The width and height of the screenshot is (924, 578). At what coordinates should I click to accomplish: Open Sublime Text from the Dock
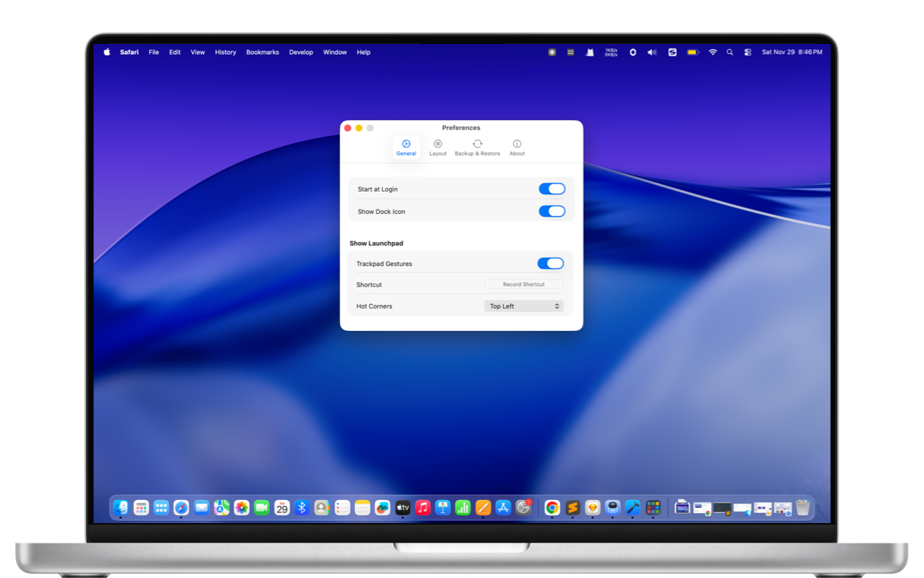pos(572,508)
